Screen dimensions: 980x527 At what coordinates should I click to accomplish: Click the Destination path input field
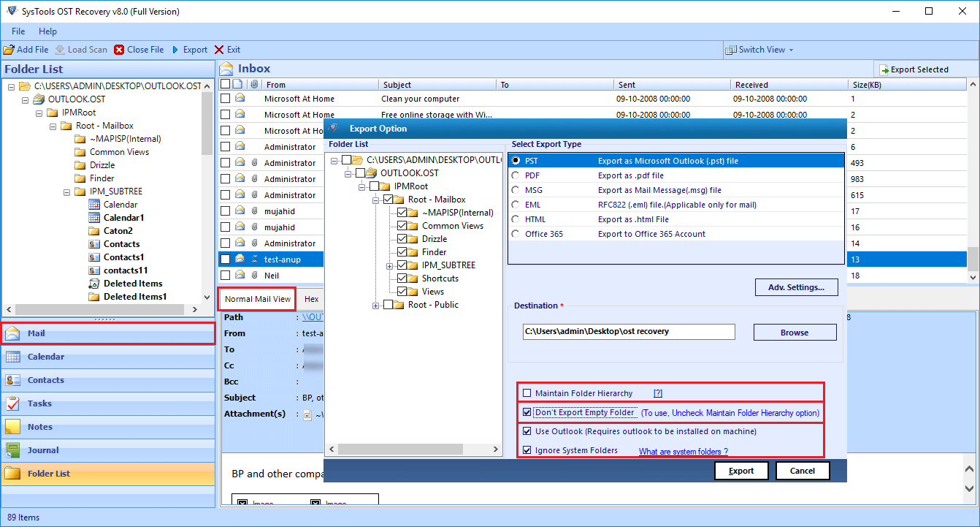pos(629,331)
